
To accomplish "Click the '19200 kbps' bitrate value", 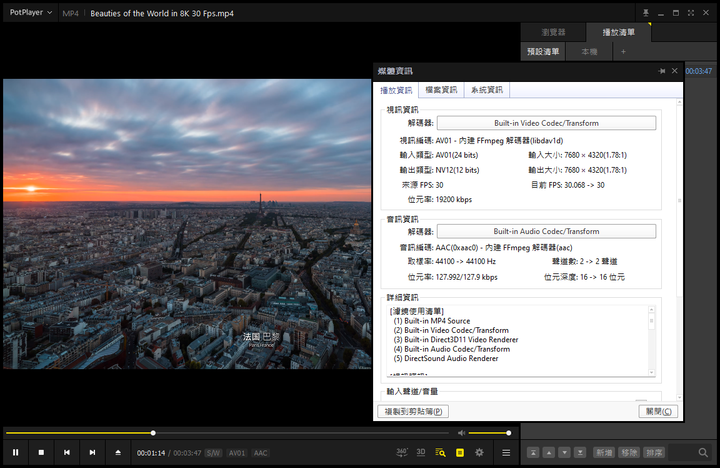I will click(454, 199).
